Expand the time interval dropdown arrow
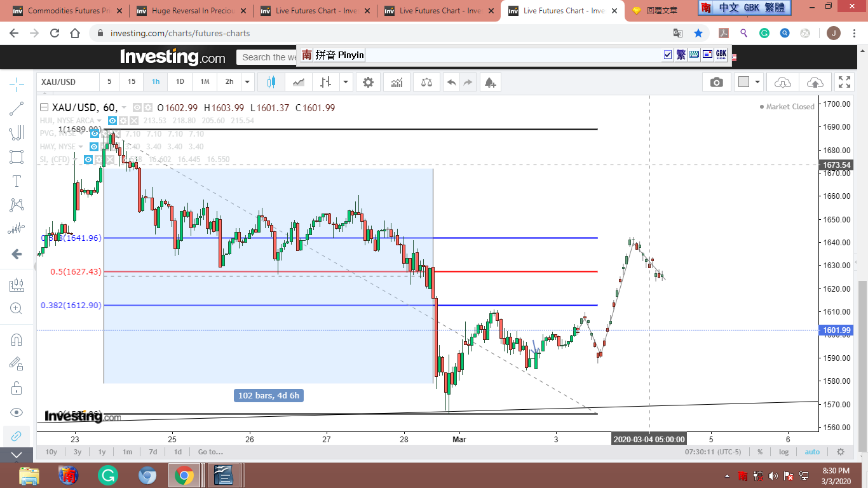868x488 pixels. [247, 82]
